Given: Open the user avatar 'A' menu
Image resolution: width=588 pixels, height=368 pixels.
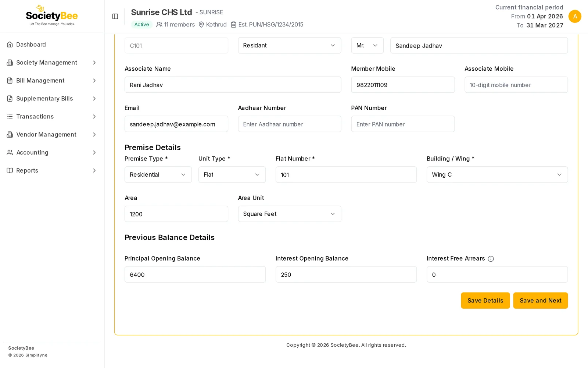Looking at the screenshot, I should (x=575, y=16).
